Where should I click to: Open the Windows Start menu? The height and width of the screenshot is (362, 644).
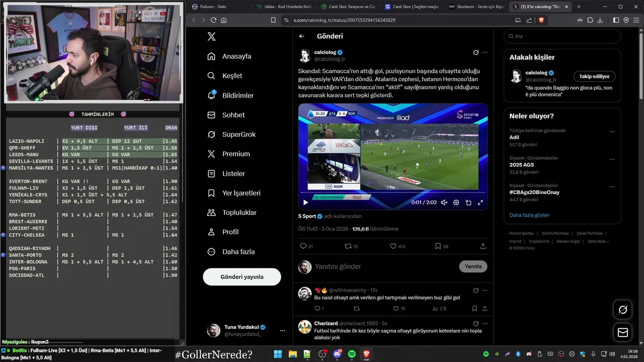point(278,354)
